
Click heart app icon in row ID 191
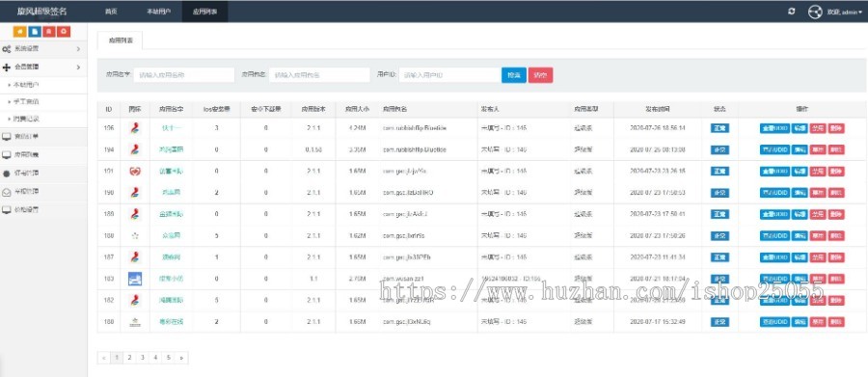pyautogui.click(x=135, y=171)
